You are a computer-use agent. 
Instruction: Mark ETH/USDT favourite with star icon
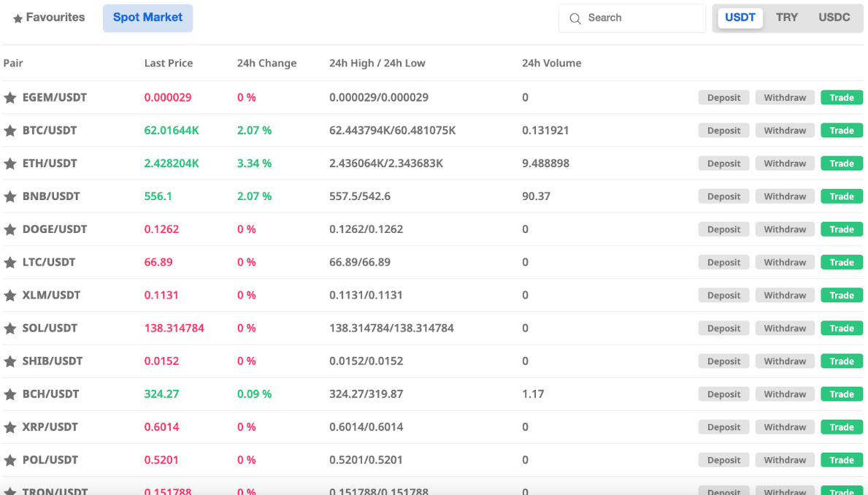pyautogui.click(x=10, y=164)
